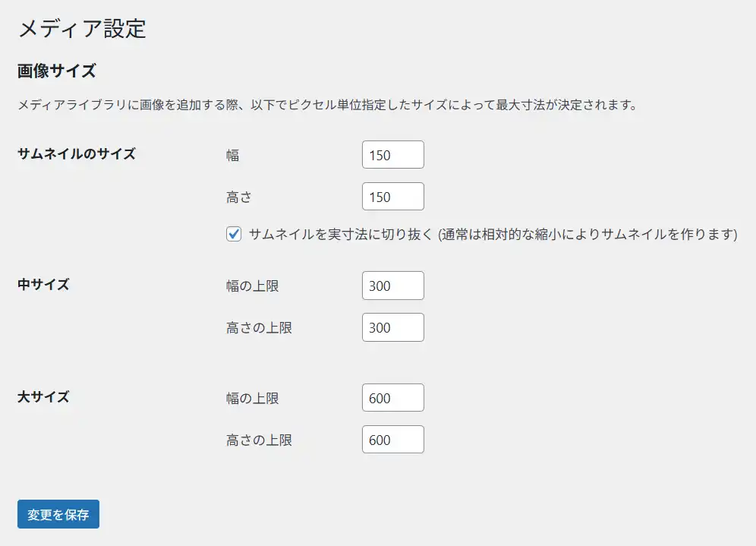This screenshot has height=546, width=756.
Task: Click the 幅 label beside thumbnail width
Action: 233,155
